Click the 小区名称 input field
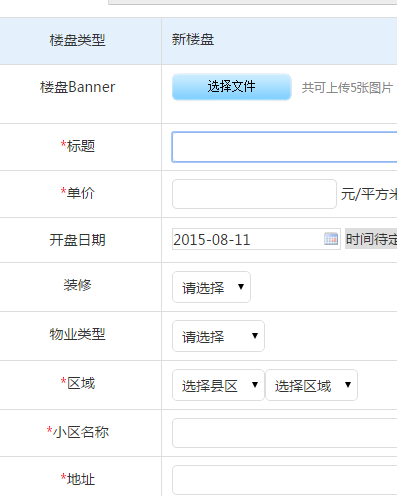397x496 pixels. 284,433
